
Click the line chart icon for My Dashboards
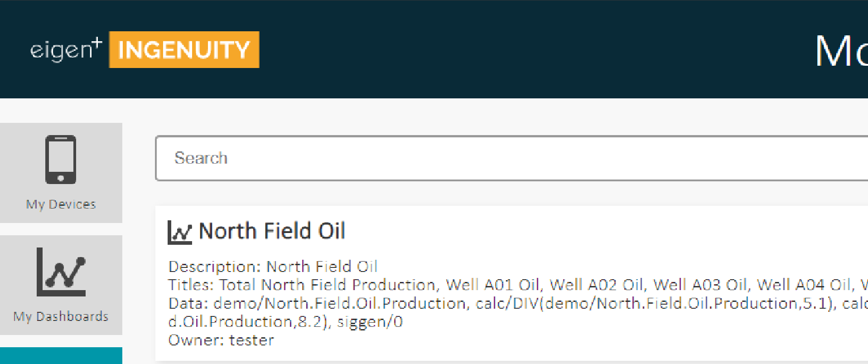click(x=61, y=272)
